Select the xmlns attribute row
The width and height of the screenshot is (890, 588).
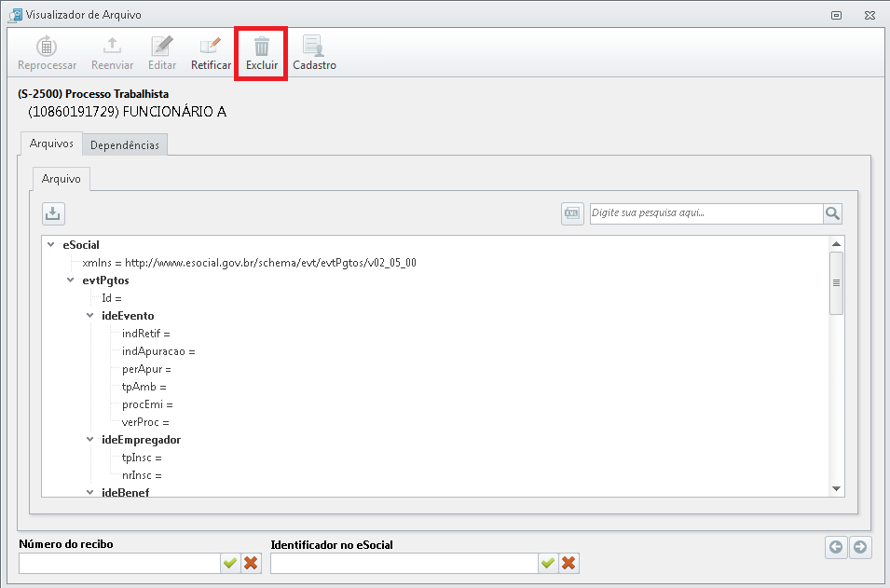(x=249, y=262)
